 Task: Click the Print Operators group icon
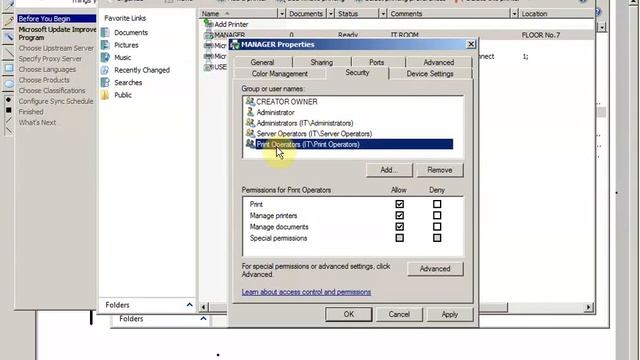pos(250,144)
